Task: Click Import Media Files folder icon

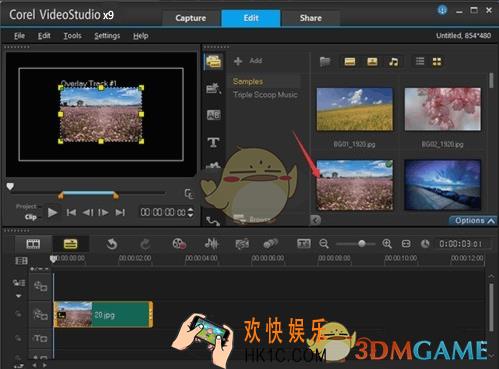Action: (x=325, y=62)
